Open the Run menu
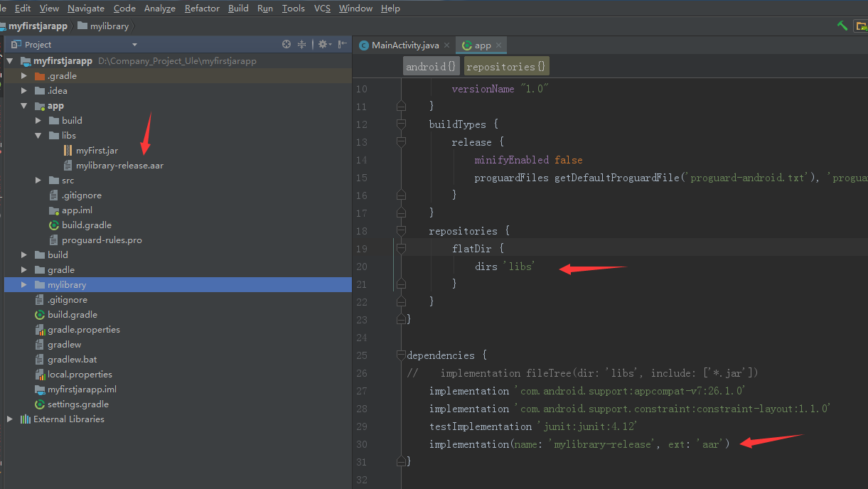This screenshot has width=868, height=489. click(x=265, y=9)
